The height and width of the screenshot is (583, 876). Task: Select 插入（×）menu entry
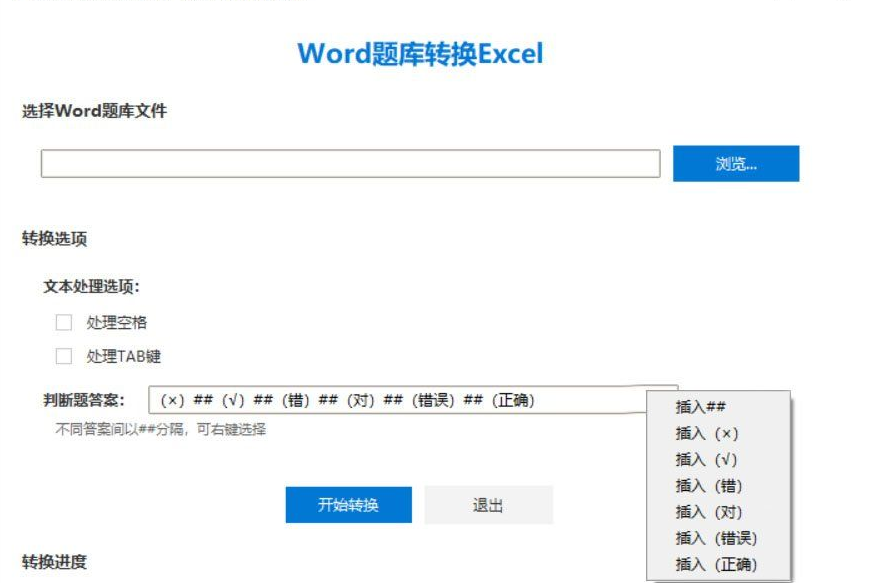point(718,433)
